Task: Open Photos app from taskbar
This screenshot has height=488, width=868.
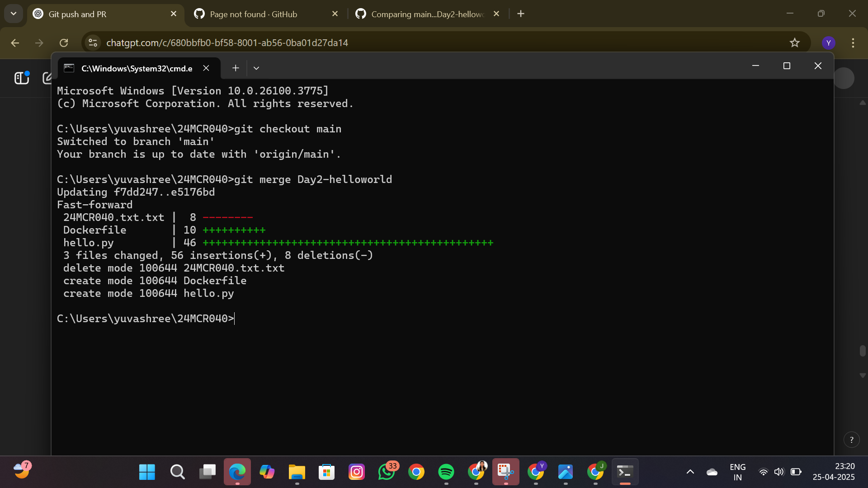Action: [x=566, y=472]
